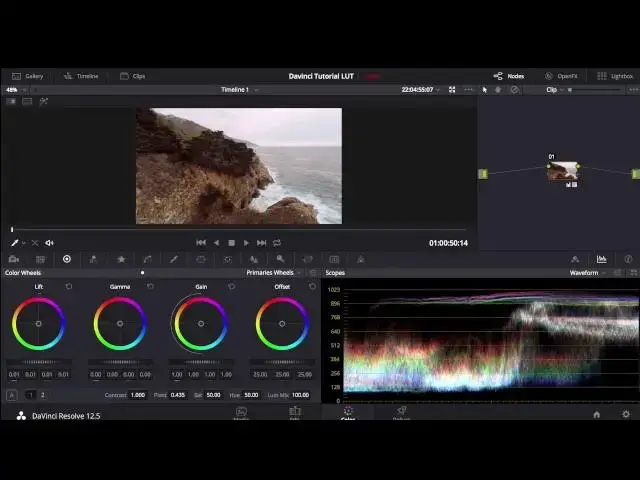The image size is (640, 480).
Task: Open the Curves palette
Action: point(147,259)
